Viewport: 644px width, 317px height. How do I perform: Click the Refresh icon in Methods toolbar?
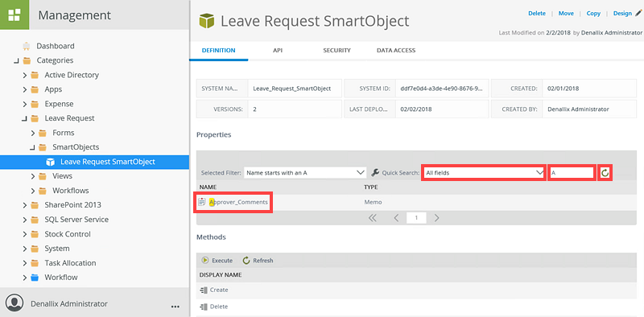tap(246, 261)
